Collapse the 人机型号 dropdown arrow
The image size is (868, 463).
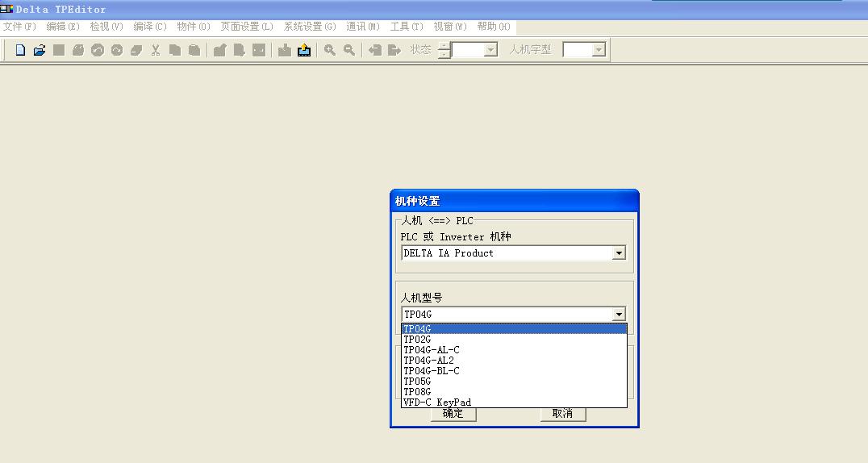[x=619, y=315]
